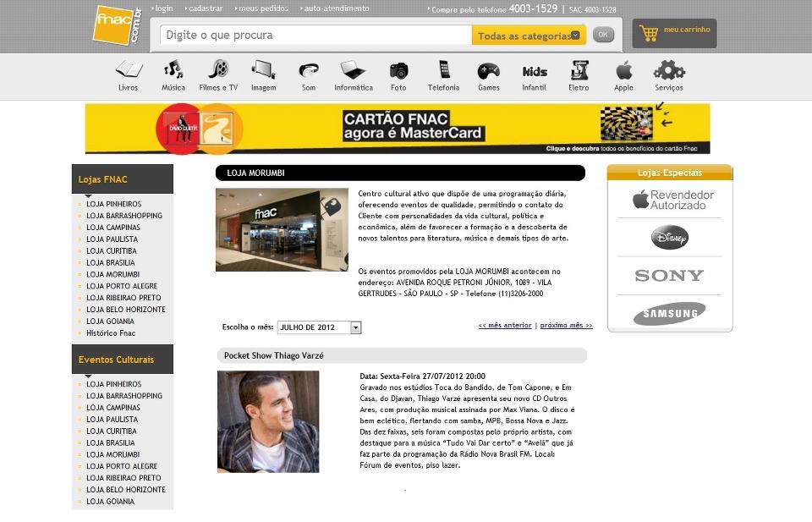This screenshot has width=812, height=522.
Task: Click the fnac.com.br logo
Action: [117, 25]
